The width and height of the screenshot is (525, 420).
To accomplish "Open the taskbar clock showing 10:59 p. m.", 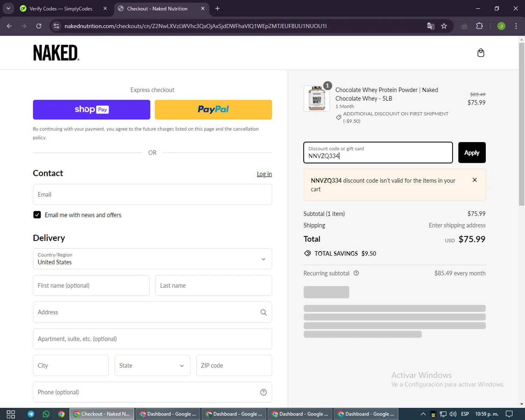I will click(487, 414).
